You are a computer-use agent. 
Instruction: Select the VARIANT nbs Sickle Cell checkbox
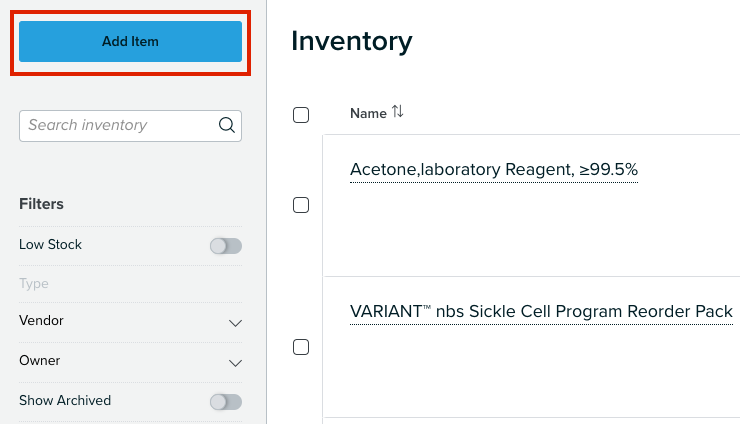[x=301, y=347]
